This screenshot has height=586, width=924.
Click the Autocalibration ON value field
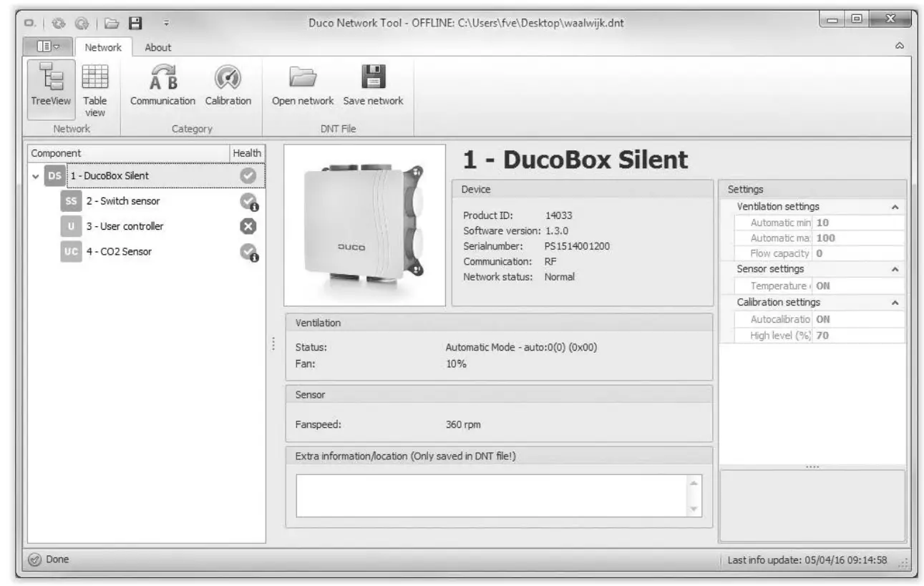pyautogui.click(x=857, y=320)
